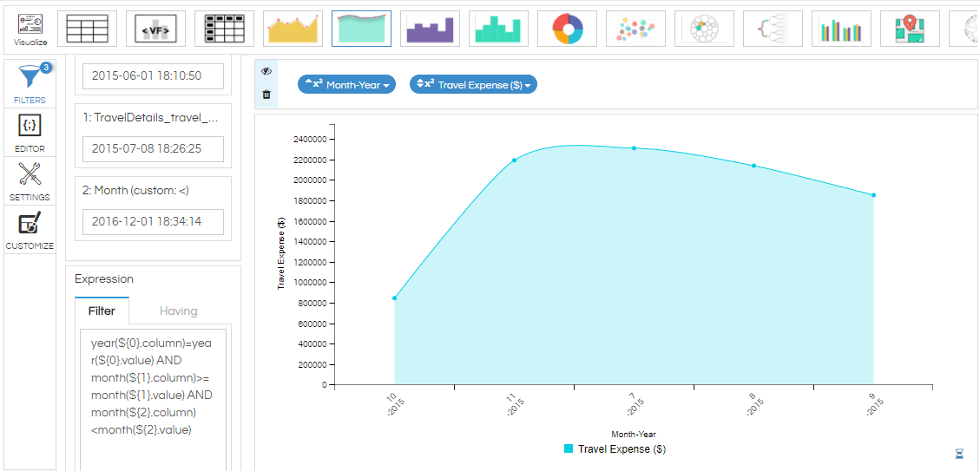Image resolution: width=980 pixels, height=471 pixels.
Task: Pick the donut chart visualization
Action: 567,29
